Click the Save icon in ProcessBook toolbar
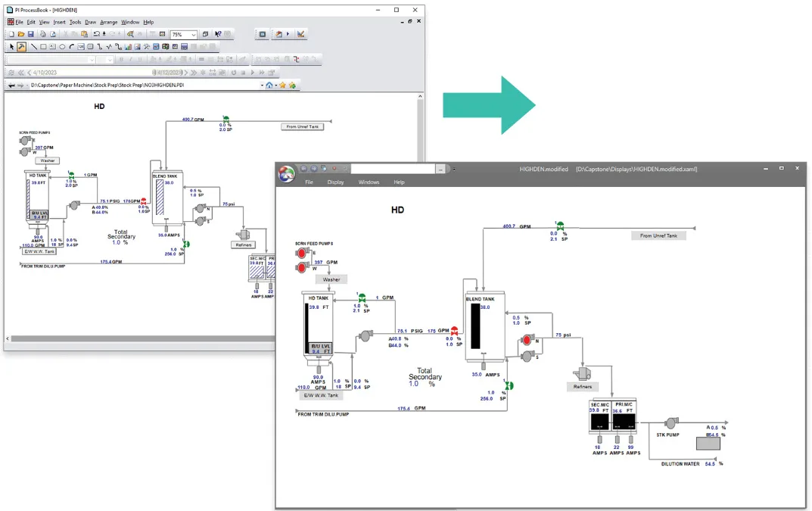The height and width of the screenshot is (511, 812). (31, 34)
